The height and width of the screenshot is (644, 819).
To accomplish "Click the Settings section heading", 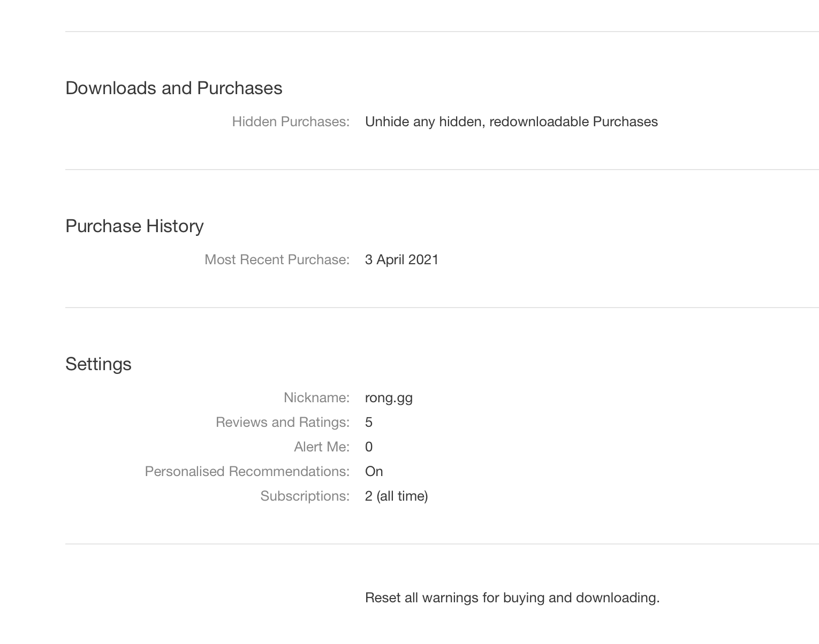I will click(98, 364).
